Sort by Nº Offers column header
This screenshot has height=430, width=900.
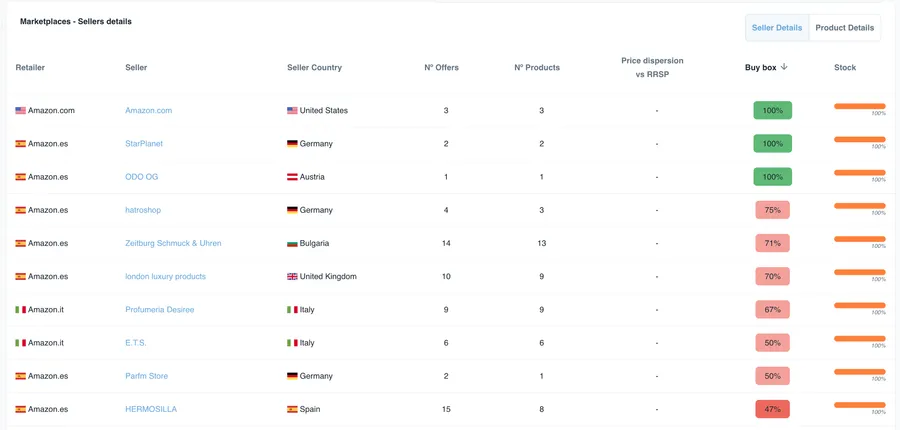[x=441, y=67]
